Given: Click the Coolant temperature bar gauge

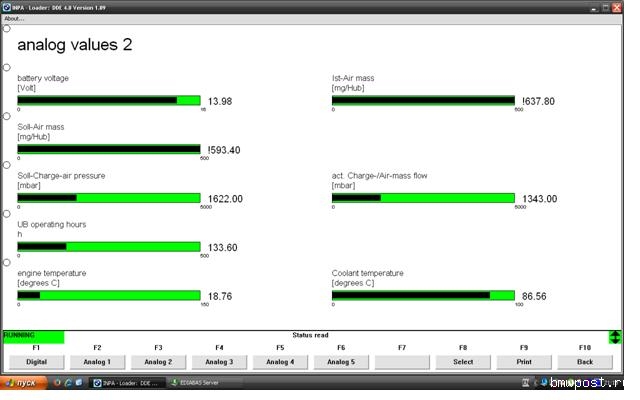Looking at the screenshot, I should (423, 295).
